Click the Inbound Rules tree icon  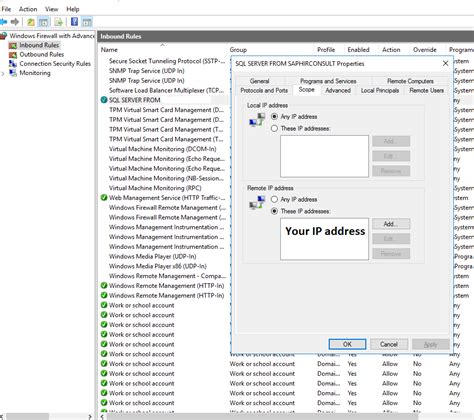point(13,45)
